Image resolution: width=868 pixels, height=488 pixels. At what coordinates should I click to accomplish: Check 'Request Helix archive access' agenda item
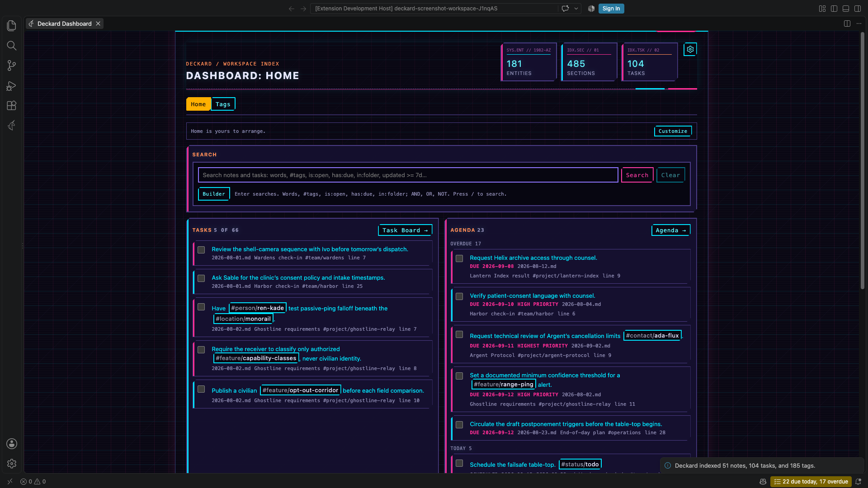(459, 258)
